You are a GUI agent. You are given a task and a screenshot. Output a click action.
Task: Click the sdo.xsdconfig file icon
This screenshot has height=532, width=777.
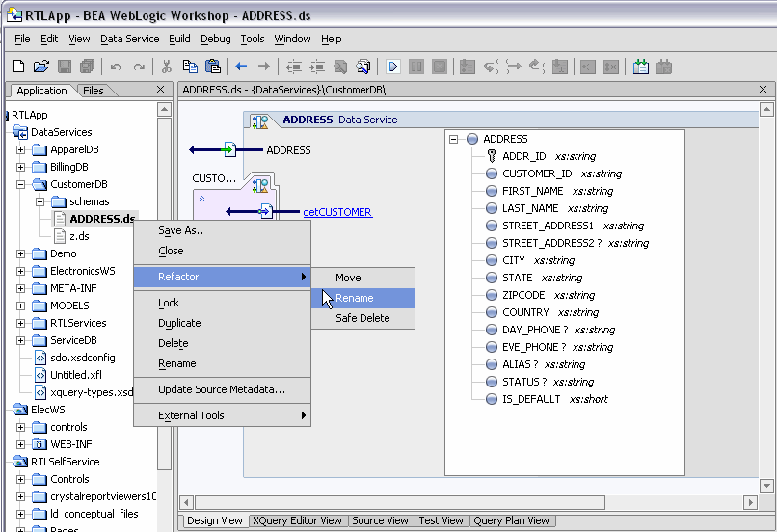[40, 358]
